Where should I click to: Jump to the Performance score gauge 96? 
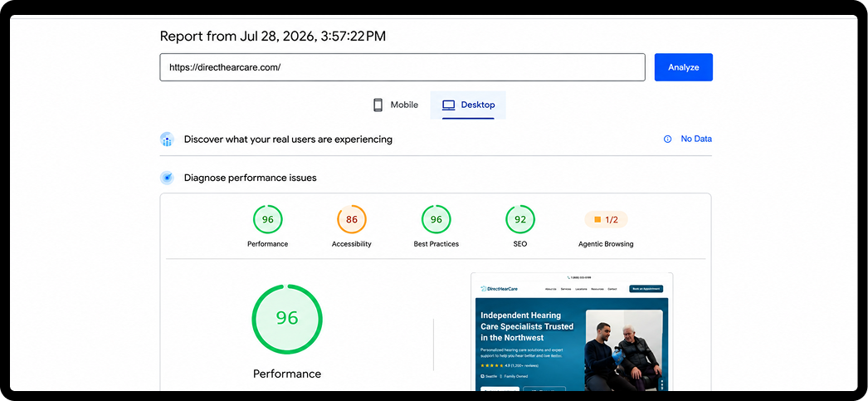[268, 219]
